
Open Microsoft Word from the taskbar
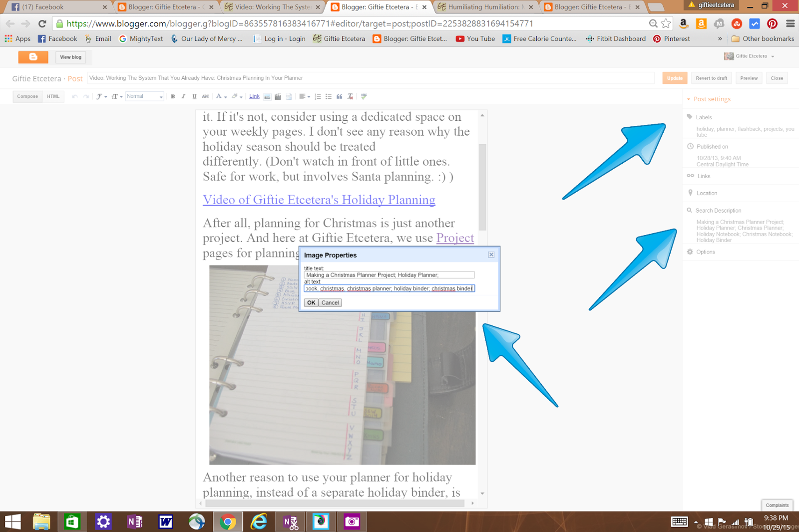click(x=165, y=522)
